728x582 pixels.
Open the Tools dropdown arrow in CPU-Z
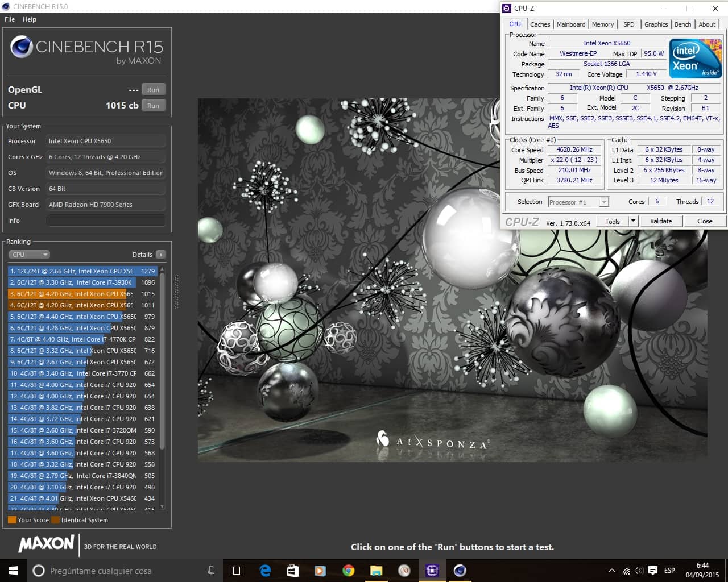click(x=633, y=221)
